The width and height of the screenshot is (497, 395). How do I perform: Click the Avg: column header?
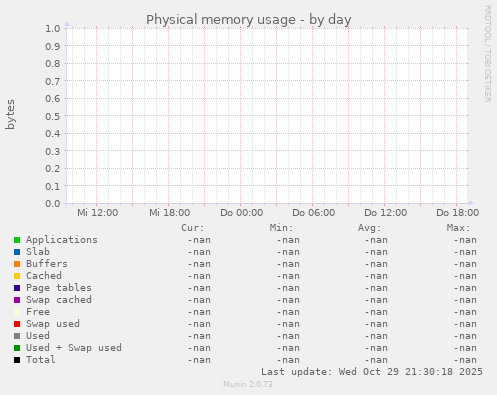tap(369, 228)
